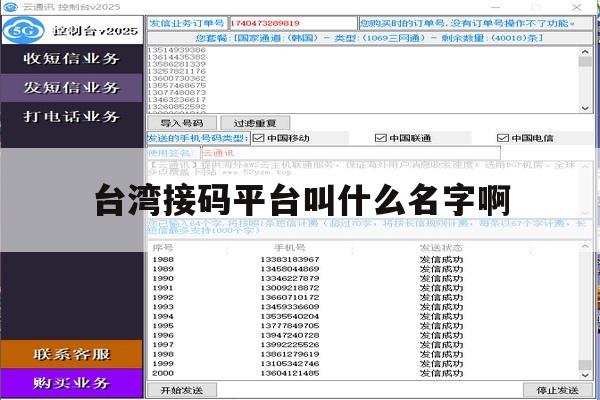Click phone number 13777849705
600x400 pixels.
click(290, 326)
